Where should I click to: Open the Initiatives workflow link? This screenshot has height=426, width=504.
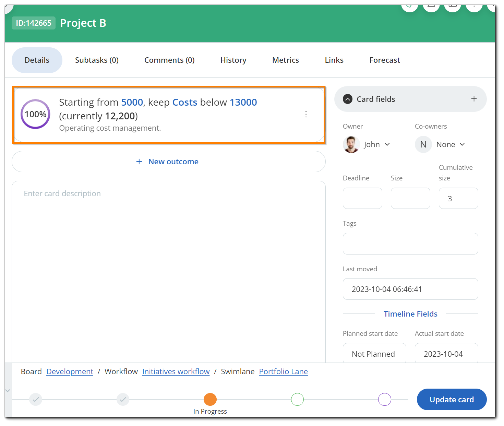176,371
